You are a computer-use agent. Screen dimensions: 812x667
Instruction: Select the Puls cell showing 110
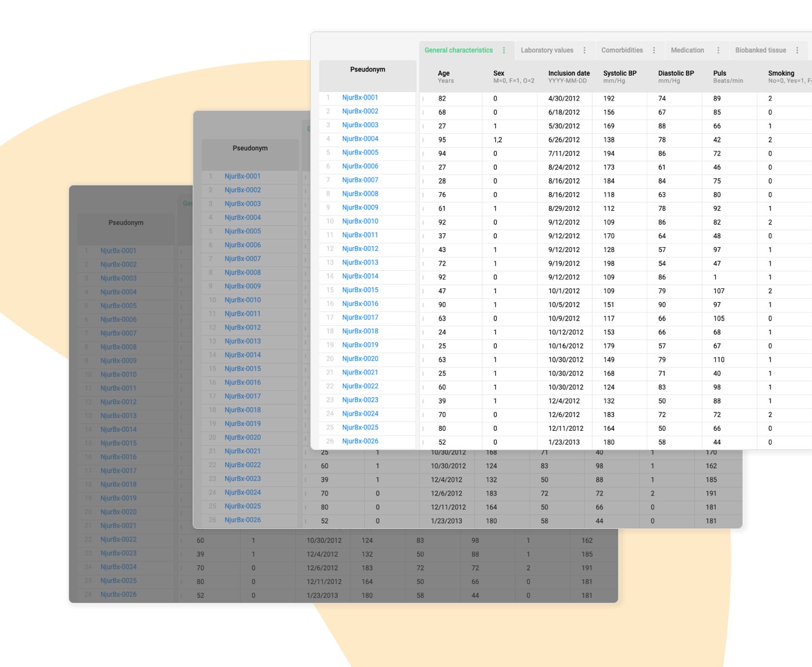pyautogui.click(x=719, y=359)
